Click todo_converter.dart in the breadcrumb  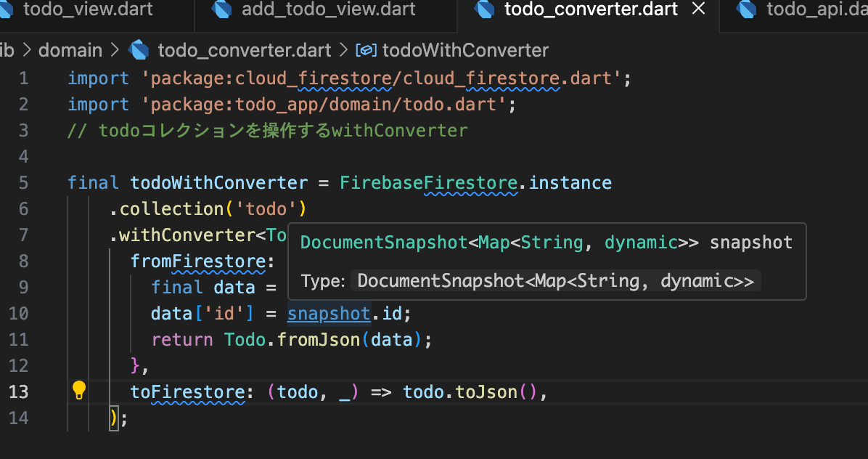244,50
